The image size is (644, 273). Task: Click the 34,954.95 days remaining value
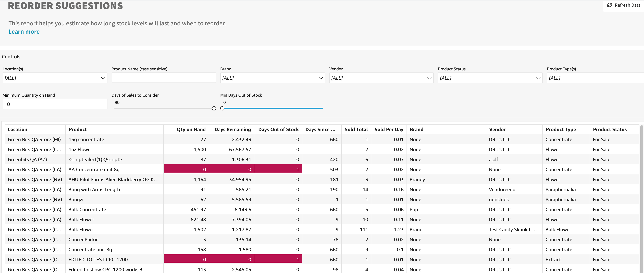(240, 179)
